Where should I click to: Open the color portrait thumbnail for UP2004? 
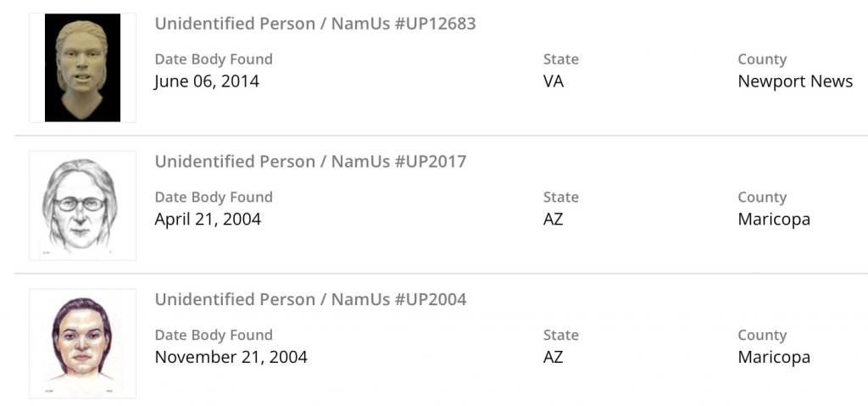82,342
